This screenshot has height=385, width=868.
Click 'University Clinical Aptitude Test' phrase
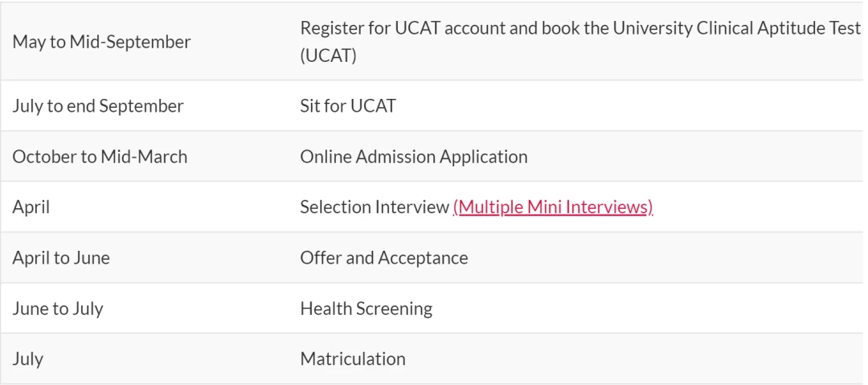coord(737,28)
